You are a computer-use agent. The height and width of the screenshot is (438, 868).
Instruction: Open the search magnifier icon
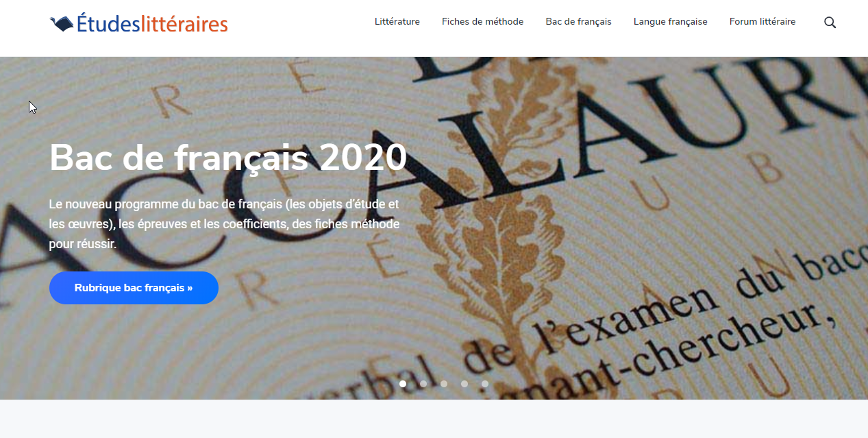click(x=830, y=22)
